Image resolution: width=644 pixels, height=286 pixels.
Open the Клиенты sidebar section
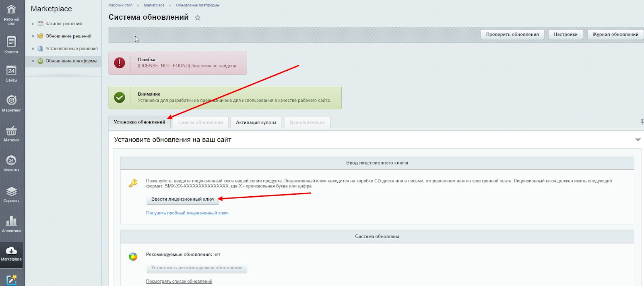[x=11, y=163]
